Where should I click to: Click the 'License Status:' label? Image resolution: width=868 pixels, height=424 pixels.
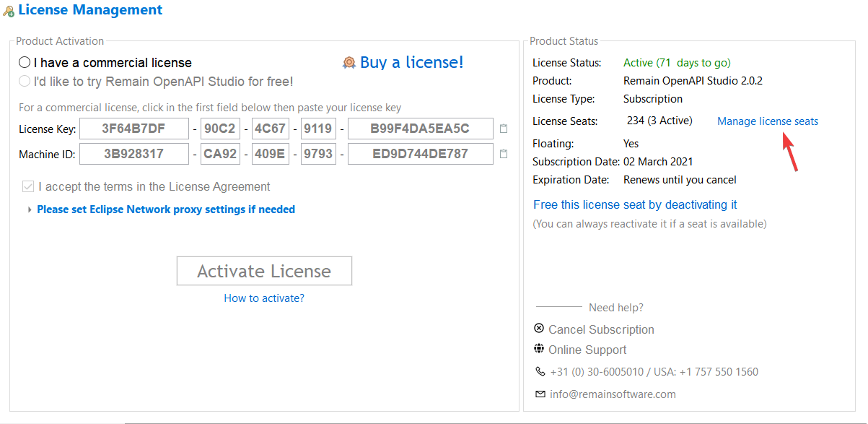(566, 63)
